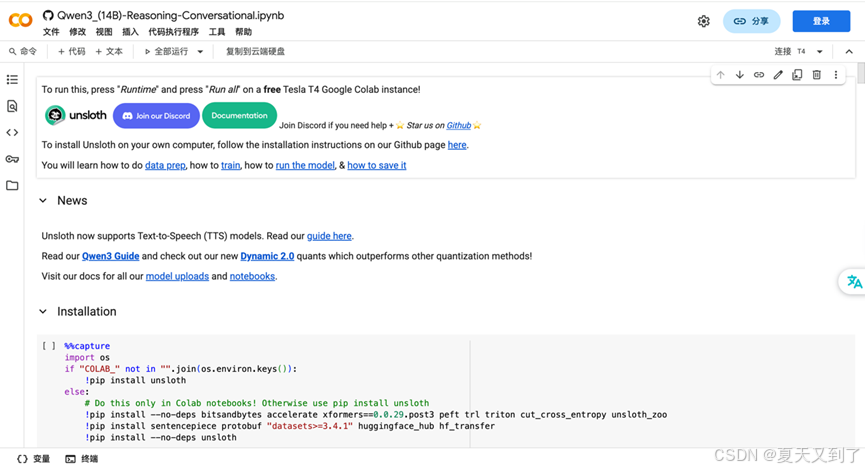Open the 代码执行程序 menu

173,32
